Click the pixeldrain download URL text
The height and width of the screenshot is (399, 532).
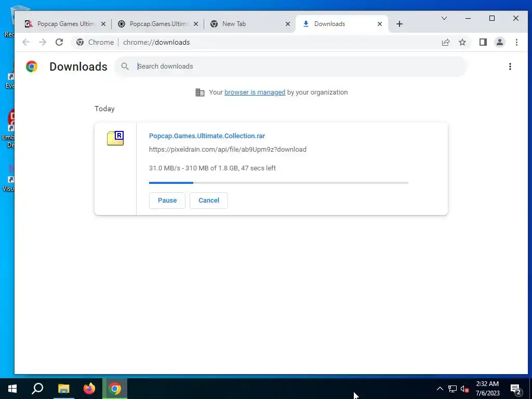pos(228,149)
